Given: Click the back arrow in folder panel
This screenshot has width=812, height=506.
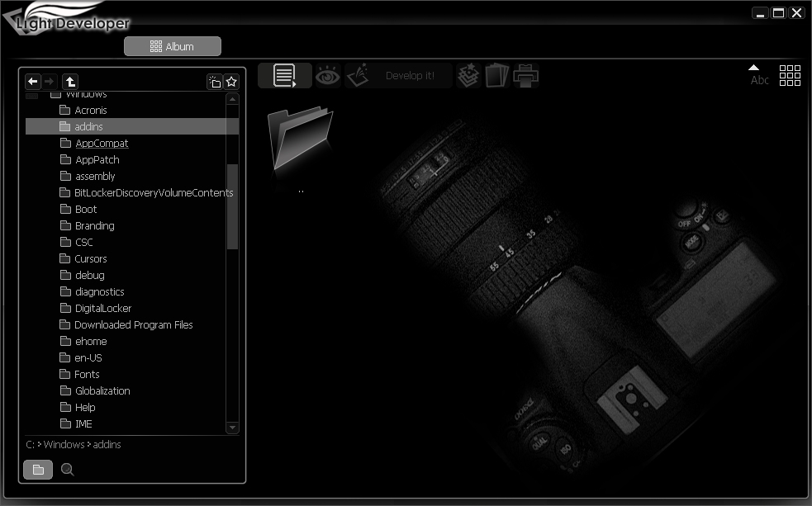Looking at the screenshot, I should 33,81.
